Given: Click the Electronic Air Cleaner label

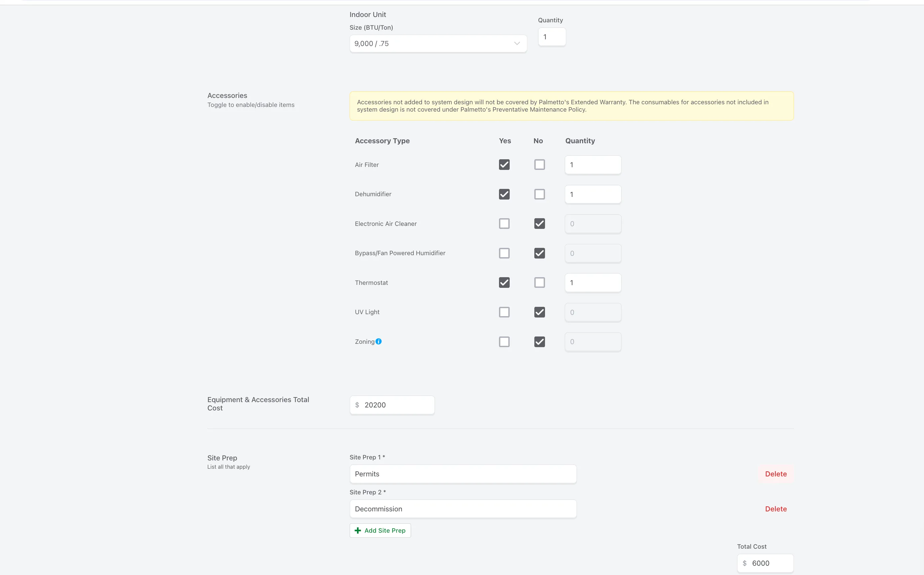Looking at the screenshot, I should point(386,224).
